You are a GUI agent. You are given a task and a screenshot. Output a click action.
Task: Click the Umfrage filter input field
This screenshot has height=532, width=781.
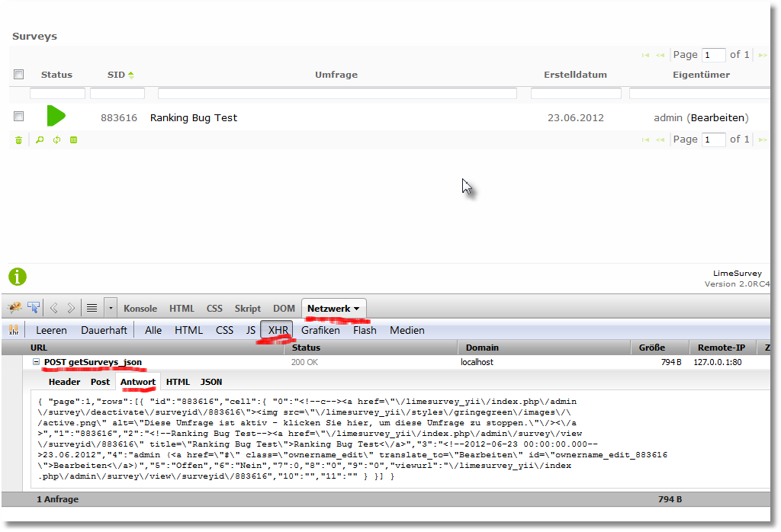pyautogui.click(x=337, y=94)
